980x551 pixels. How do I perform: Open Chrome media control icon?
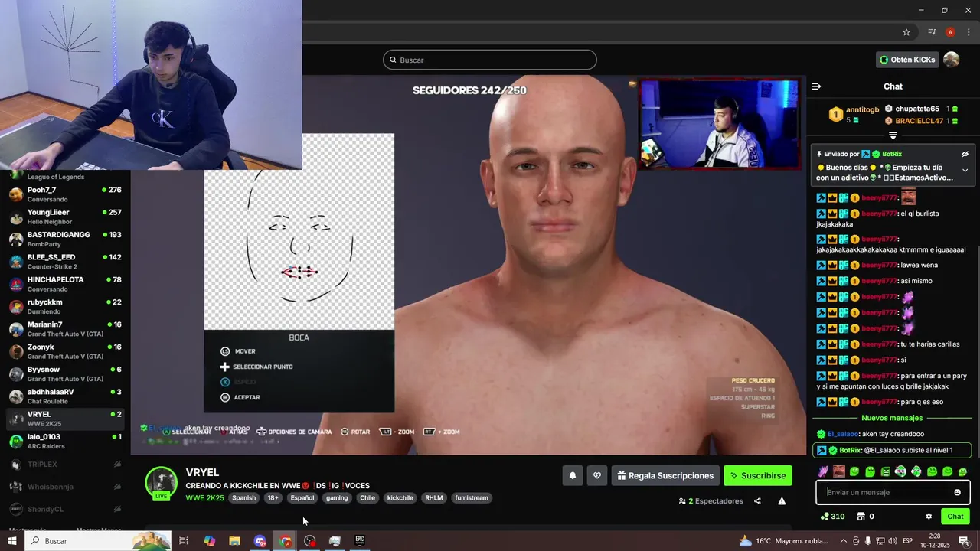932,32
